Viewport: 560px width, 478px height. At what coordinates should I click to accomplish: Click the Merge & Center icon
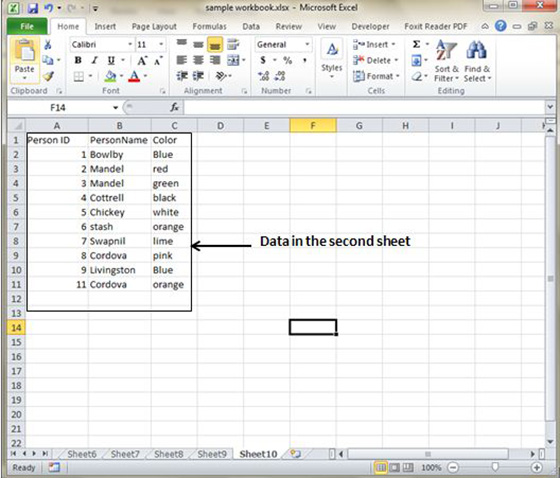tap(233, 60)
